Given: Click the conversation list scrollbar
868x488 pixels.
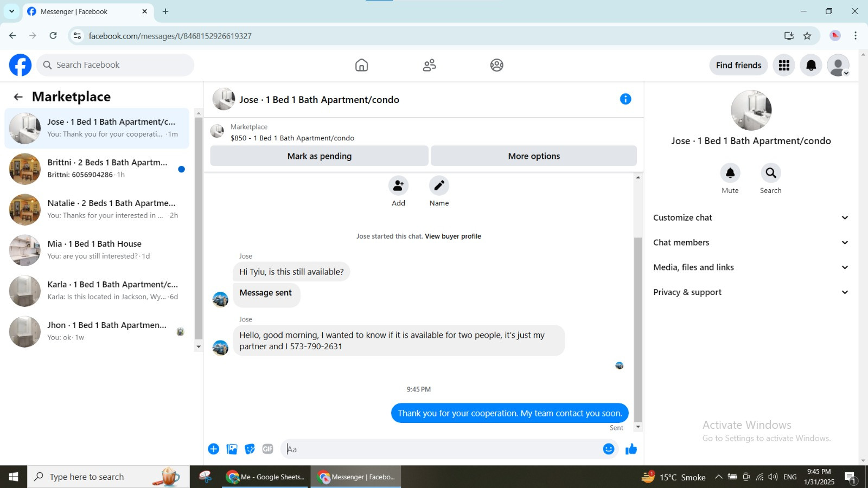Looking at the screenshot, I should click(x=198, y=228).
